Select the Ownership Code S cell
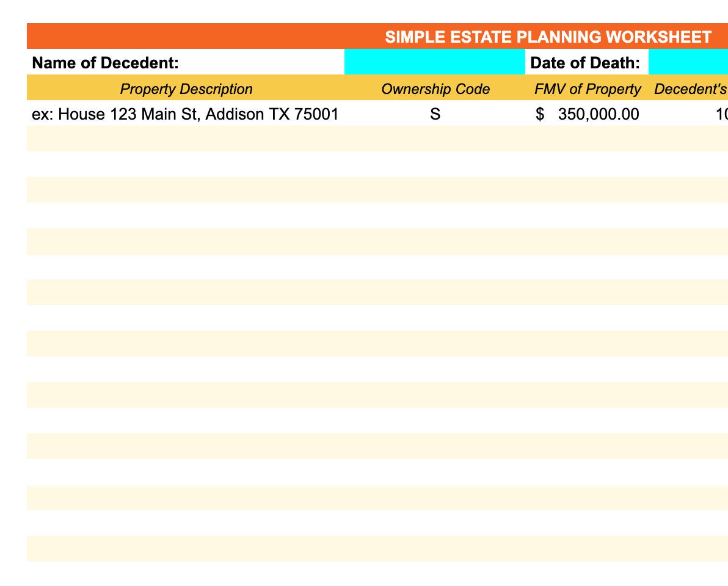The width and height of the screenshot is (728, 586). (x=435, y=114)
